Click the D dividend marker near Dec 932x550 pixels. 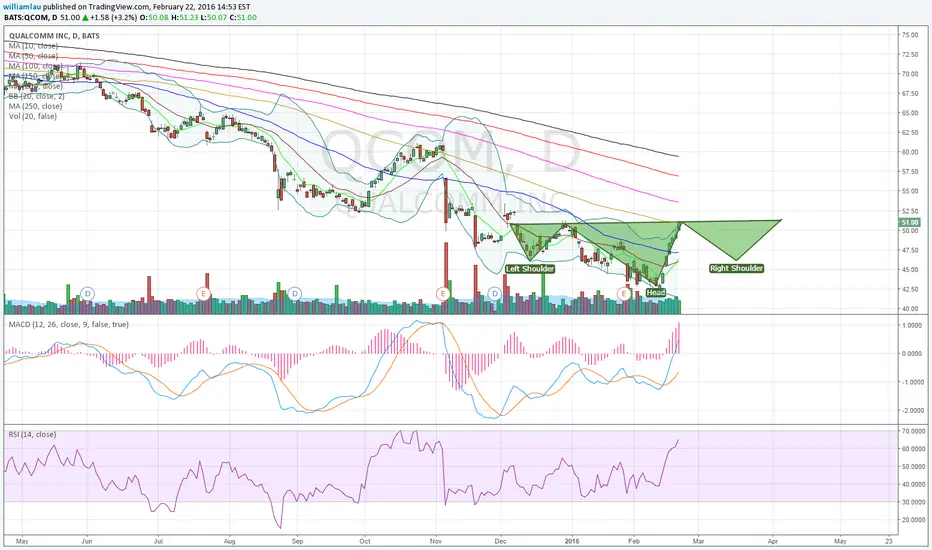point(495,293)
